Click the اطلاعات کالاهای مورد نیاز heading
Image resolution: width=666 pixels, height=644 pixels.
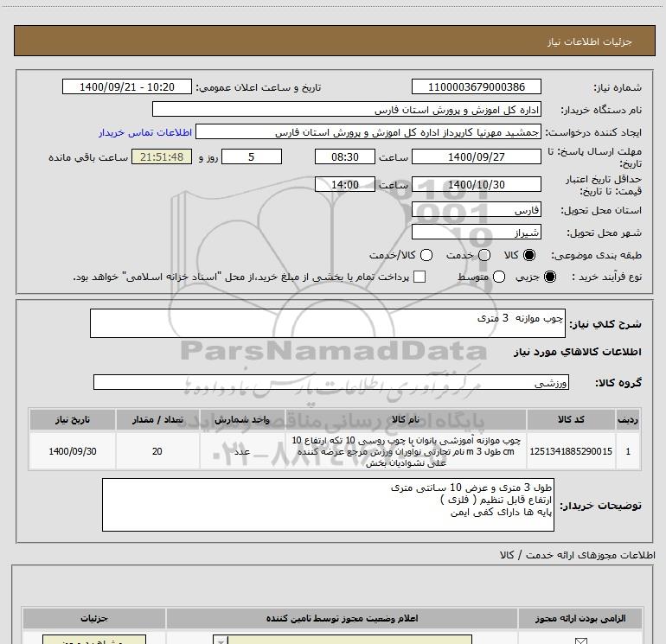tap(577, 352)
